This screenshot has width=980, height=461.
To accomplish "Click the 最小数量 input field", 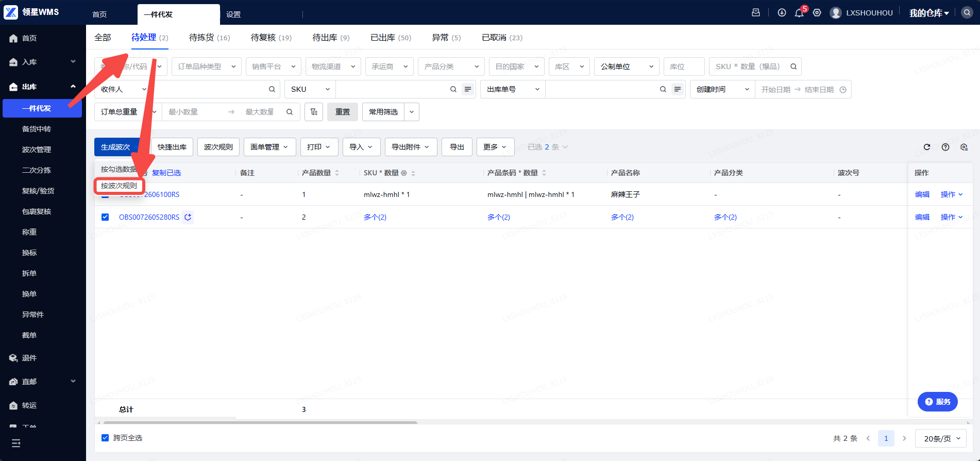I will (x=193, y=112).
